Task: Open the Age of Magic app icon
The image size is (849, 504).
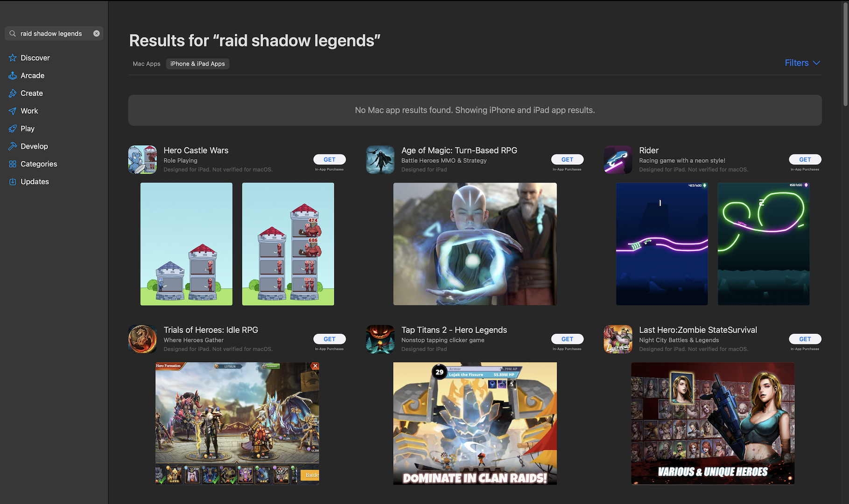Action: (x=380, y=160)
